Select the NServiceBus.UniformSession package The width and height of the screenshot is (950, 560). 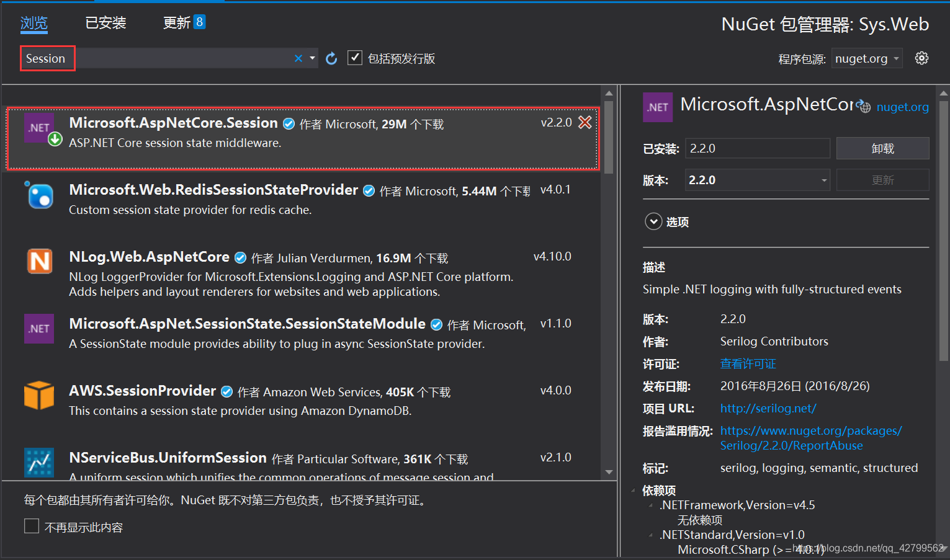tap(302, 461)
